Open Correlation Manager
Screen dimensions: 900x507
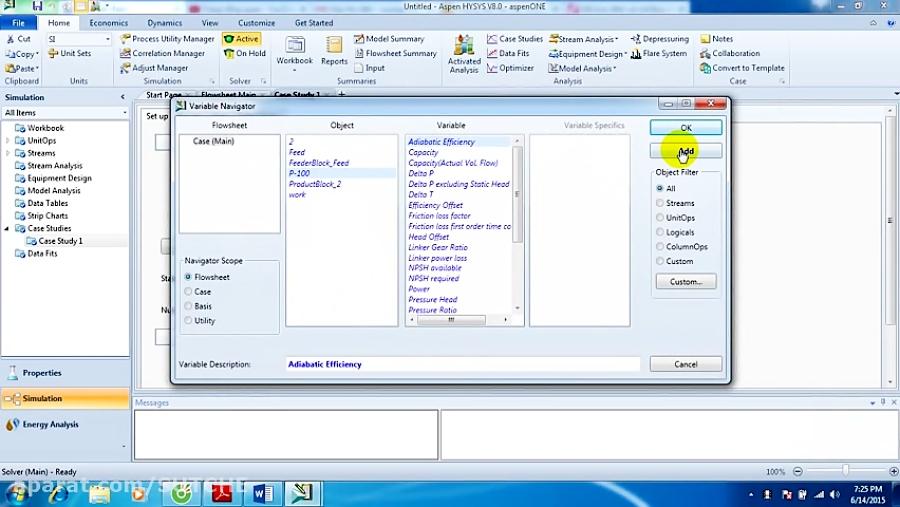tap(162, 53)
